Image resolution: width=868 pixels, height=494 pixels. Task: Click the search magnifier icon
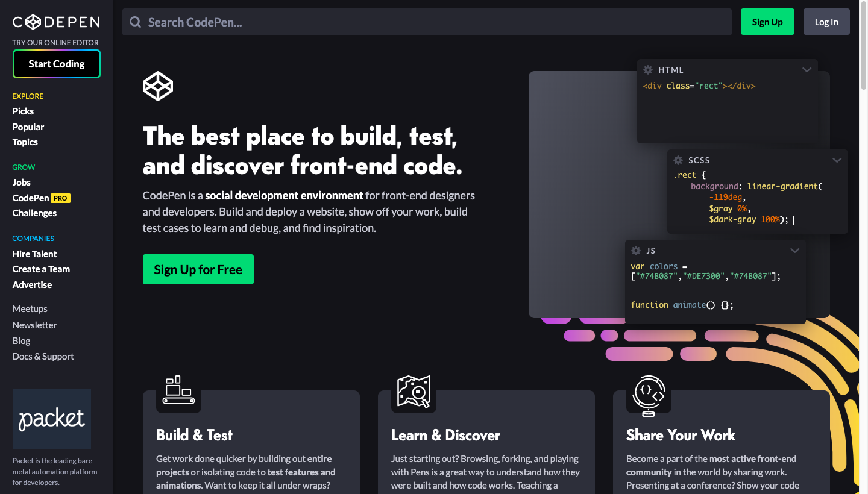136,22
